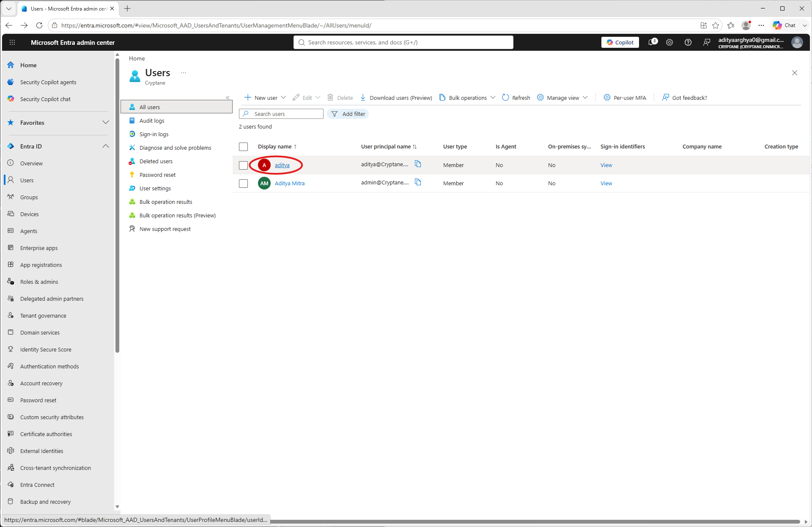812x527 pixels.
Task: Open browser Settings and more menu
Action: 761,25
